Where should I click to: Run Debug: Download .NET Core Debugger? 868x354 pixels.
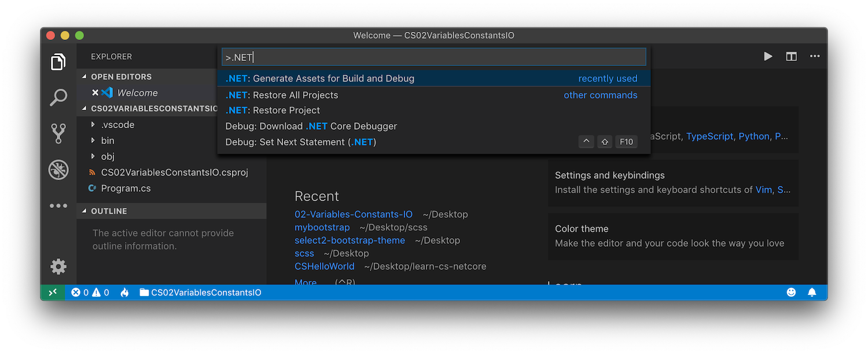(433, 126)
